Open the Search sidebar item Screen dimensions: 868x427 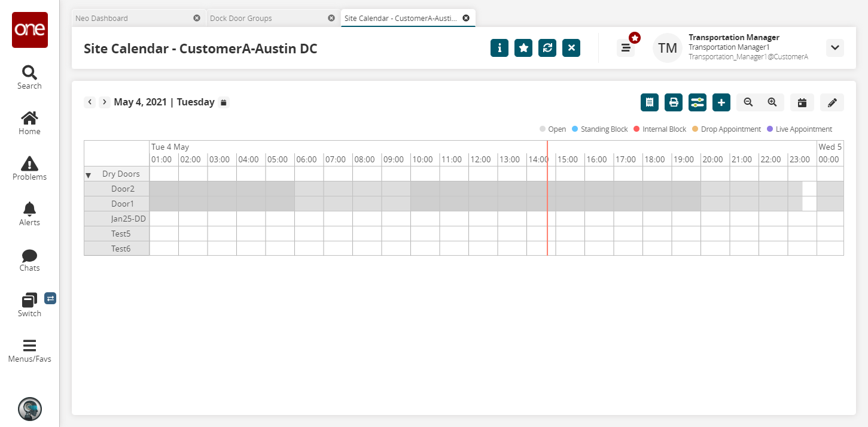coord(29,77)
